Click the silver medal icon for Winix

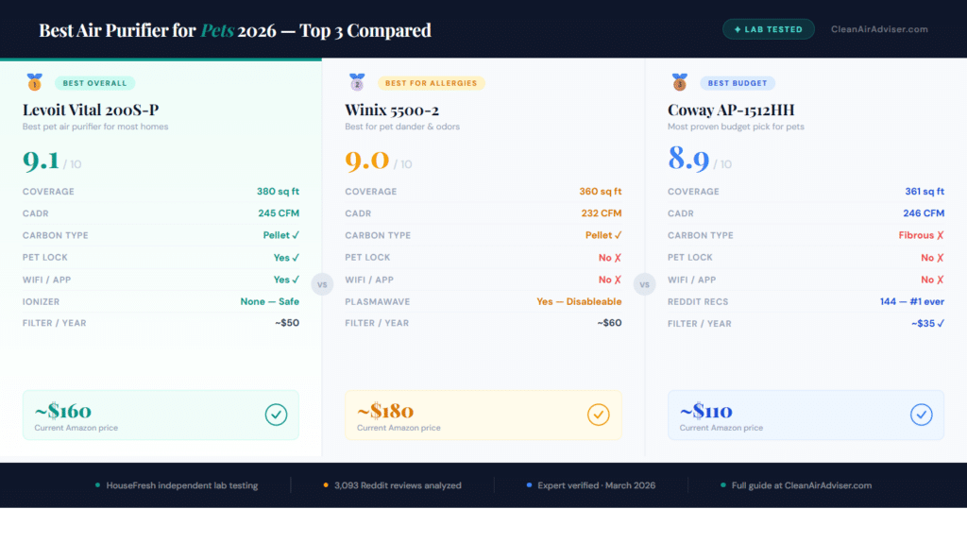pyautogui.click(x=357, y=82)
